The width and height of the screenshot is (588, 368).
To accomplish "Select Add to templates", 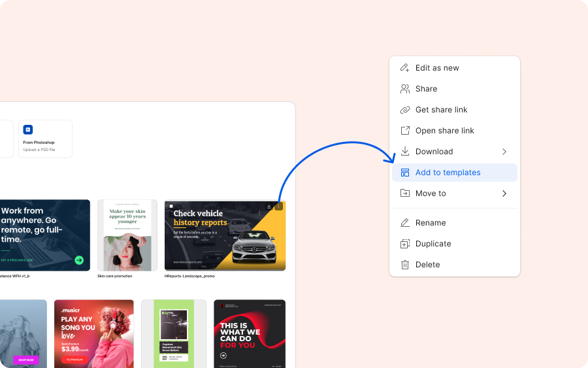I will pos(455,173).
